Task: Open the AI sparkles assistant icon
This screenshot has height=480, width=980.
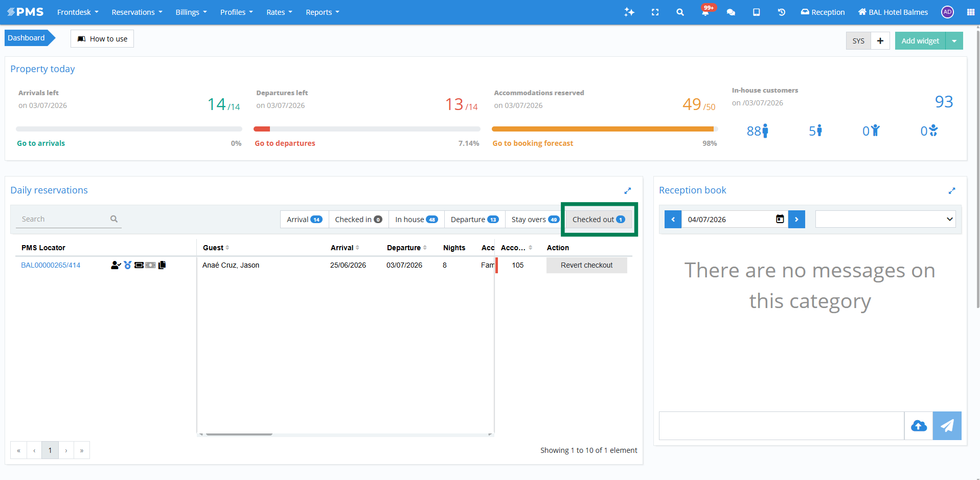Action: [629, 12]
